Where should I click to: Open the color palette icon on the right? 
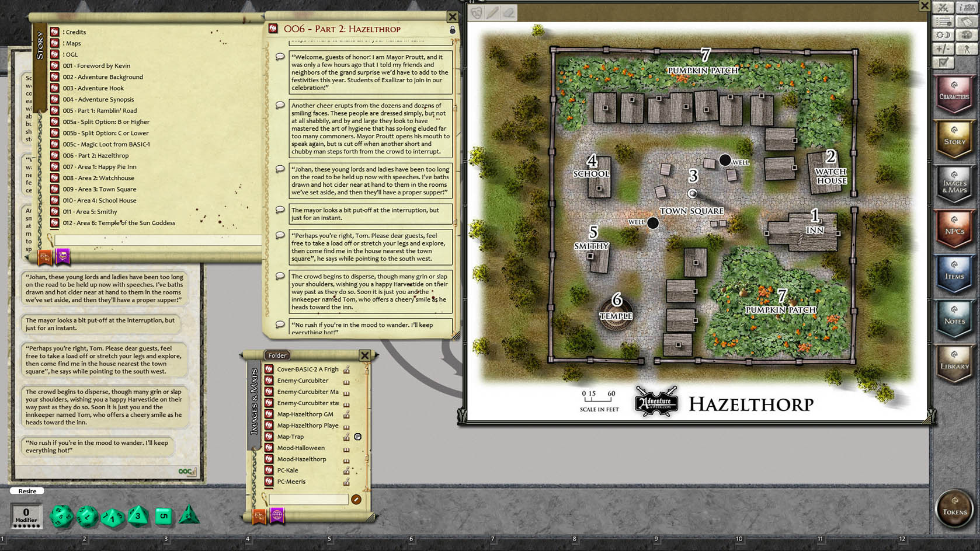967,34
